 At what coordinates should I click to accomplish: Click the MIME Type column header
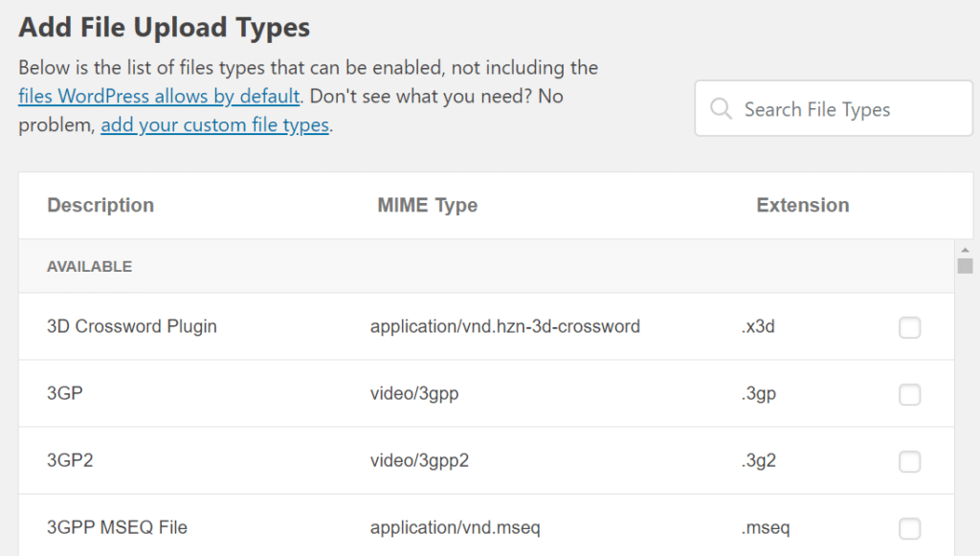427,205
